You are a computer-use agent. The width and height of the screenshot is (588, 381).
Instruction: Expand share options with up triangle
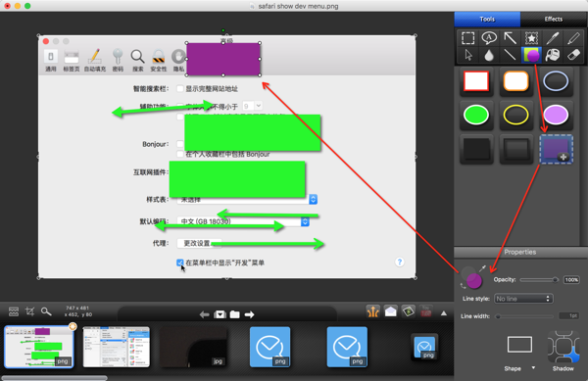pyautogui.click(x=444, y=313)
